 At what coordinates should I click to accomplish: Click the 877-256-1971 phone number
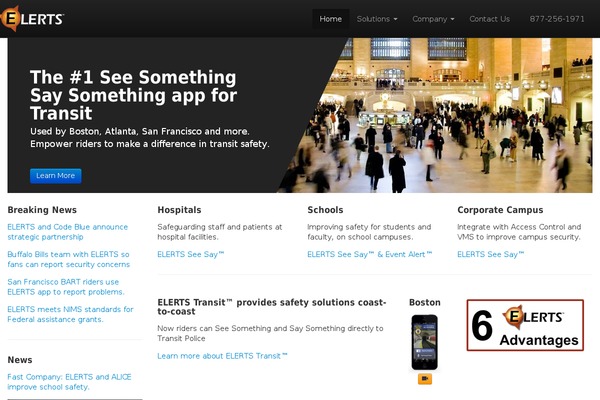[557, 19]
